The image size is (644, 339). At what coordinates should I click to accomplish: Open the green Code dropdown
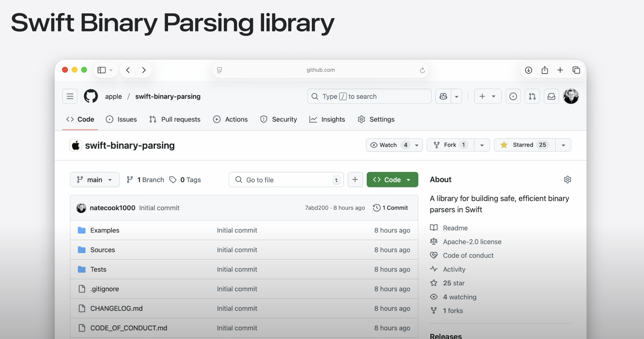[392, 180]
